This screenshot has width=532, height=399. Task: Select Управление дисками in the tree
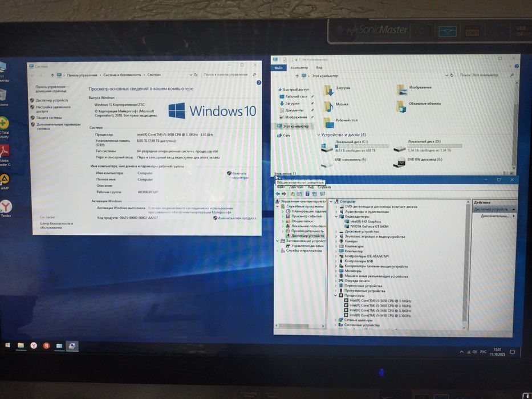304,246
